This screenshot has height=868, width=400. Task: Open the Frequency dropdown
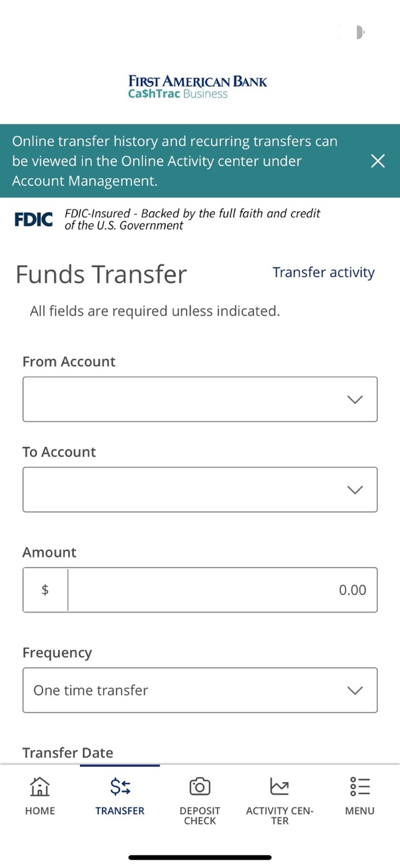tap(200, 690)
